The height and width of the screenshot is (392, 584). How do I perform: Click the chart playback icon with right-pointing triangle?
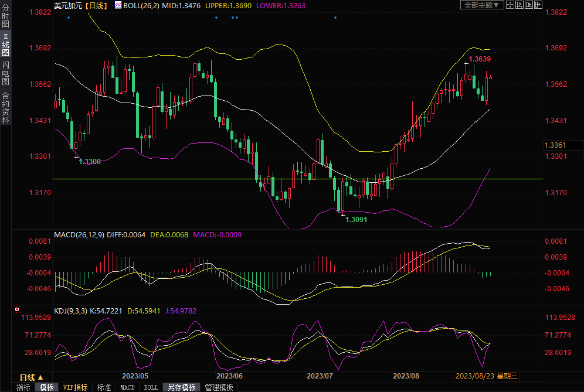tap(529, 5)
